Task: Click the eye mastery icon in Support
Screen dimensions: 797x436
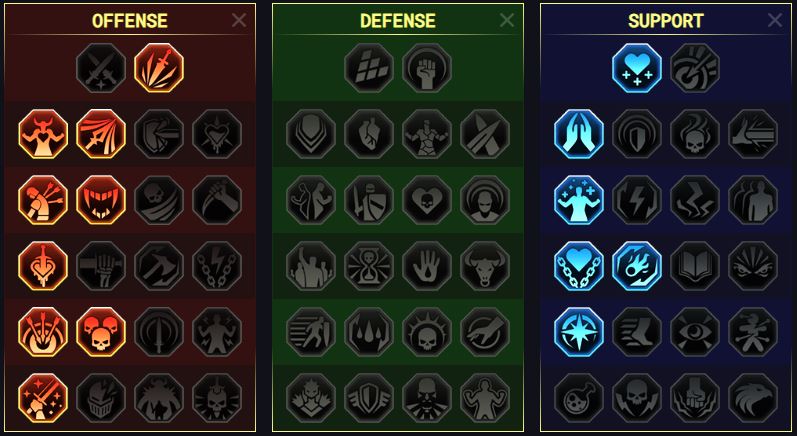Action: (x=695, y=332)
